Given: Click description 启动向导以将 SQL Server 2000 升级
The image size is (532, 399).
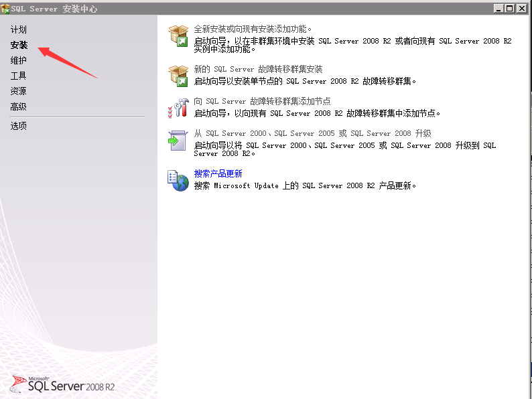Looking at the screenshot, I should coord(344,149).
